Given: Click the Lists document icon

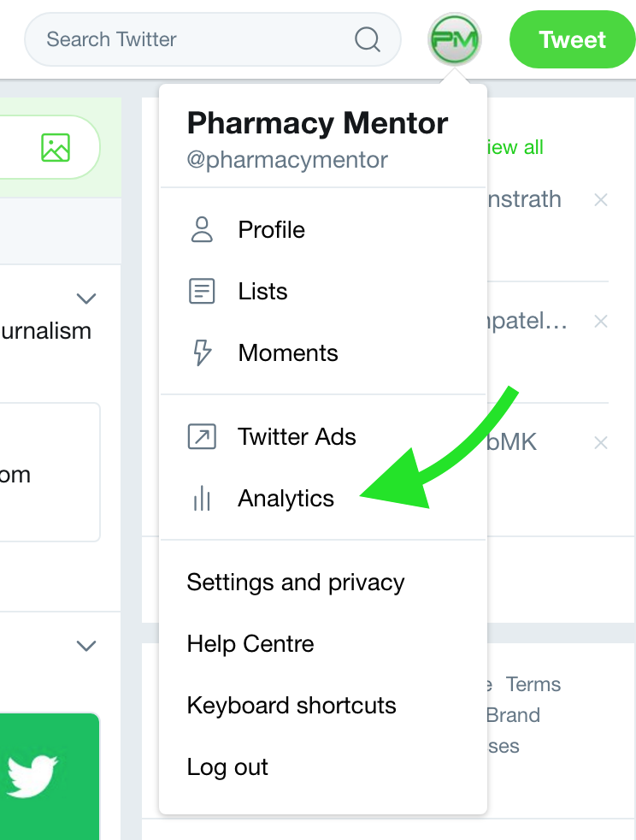Looking at the screenshot, I should (202, 292).
